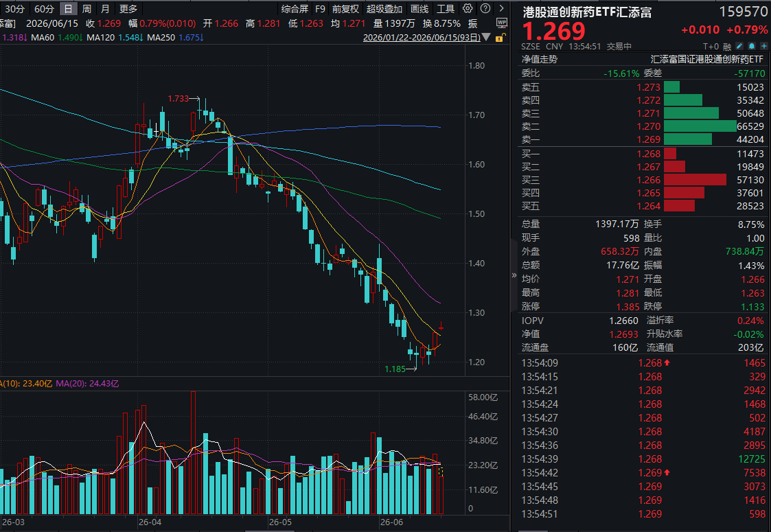Expand the toolbar right chevron arrow
The height and width of the screenshot is (532, 771).
tap(501, 8)
